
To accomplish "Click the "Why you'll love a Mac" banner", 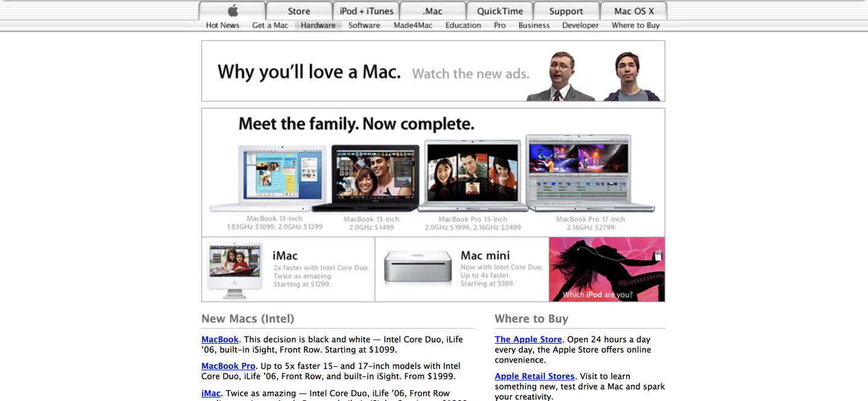I will pos(432,70).
